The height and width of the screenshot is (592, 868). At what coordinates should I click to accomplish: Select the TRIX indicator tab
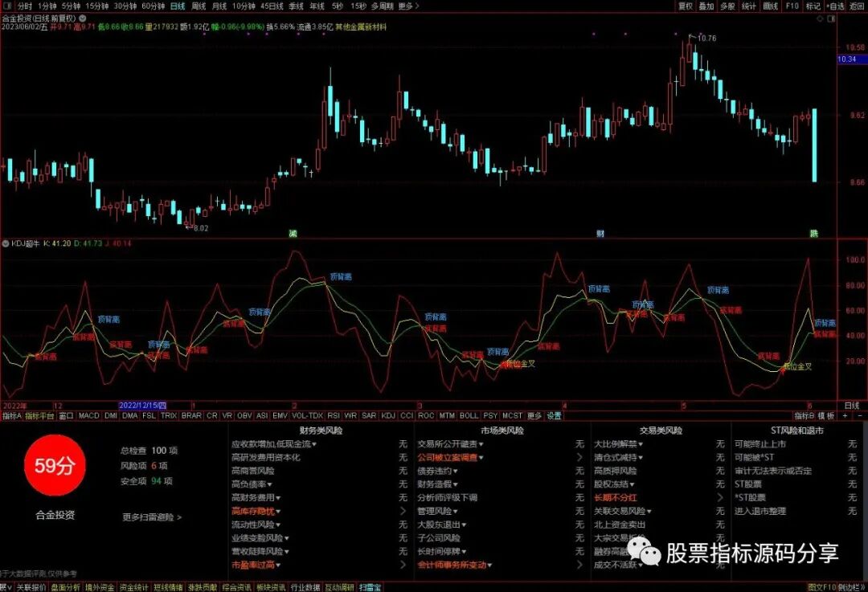point(169,415)
